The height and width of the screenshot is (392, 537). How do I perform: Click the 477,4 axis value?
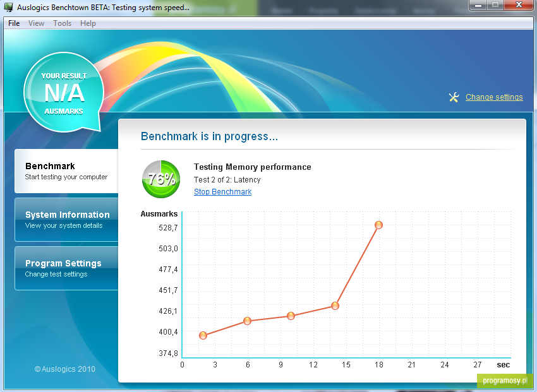pyautogui.click(x=168, y=269)
